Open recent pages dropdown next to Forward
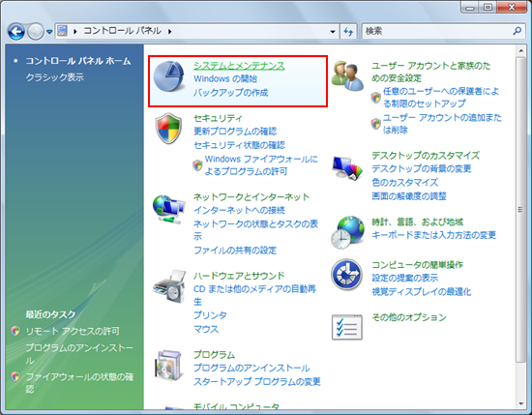The width and height of the screenshot is (532, 415). [49, 32]
